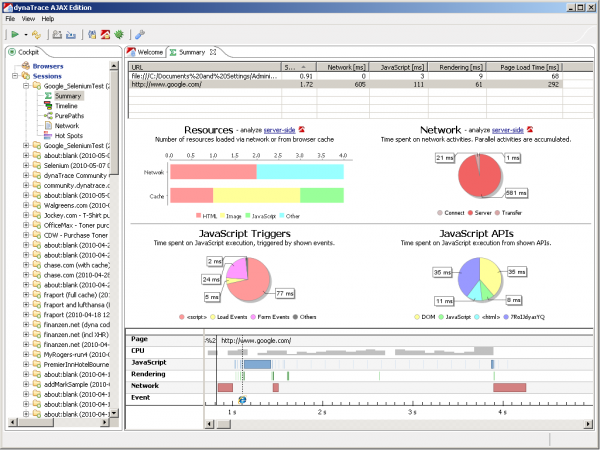The image size is (600, 450).
Task: Collapse the Sessions tree node
Action: coord(15,76)
